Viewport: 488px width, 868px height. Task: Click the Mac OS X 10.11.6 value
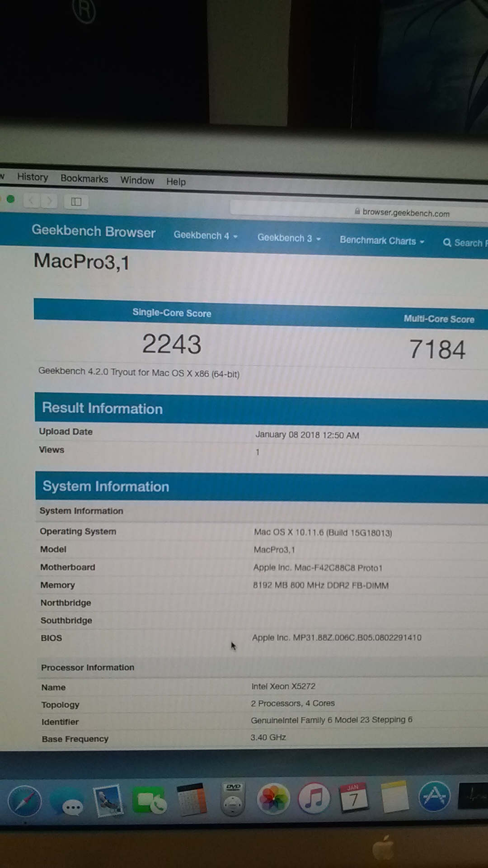(x=323, y=533)
